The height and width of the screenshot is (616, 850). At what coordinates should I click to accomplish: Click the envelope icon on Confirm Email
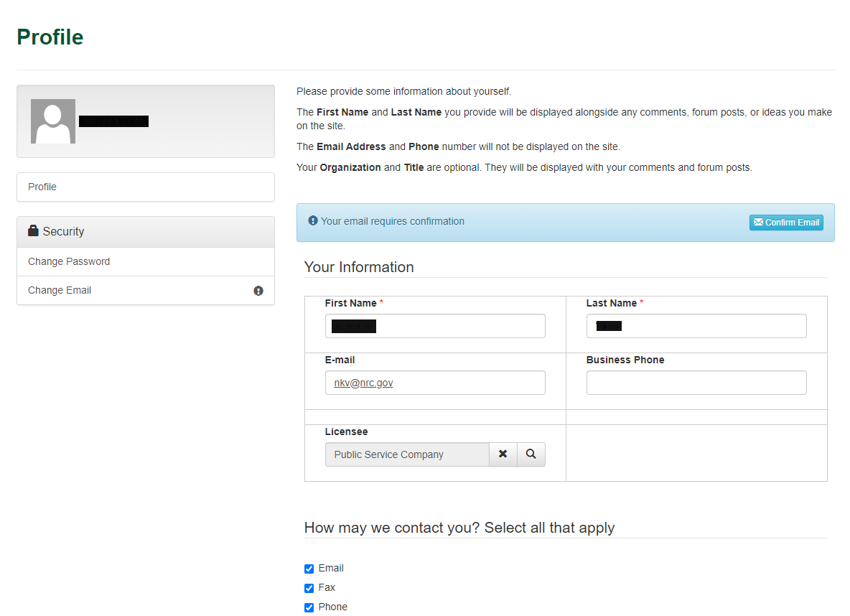[x=758, y=223]
